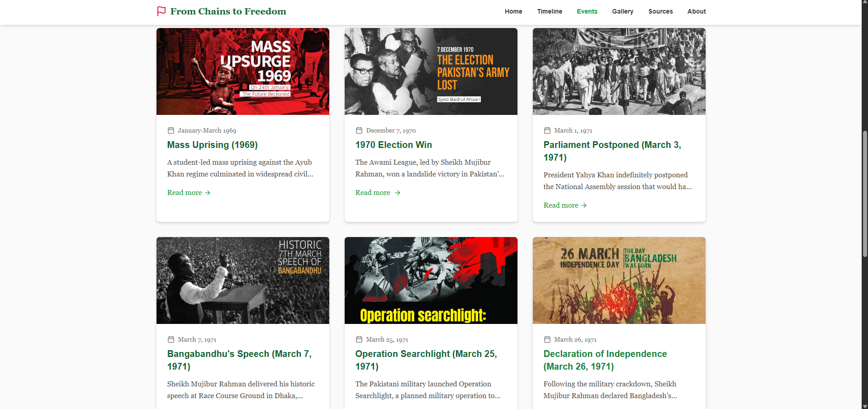This screenshot has height=409, width=868.
Task: Click the calendar icon beside December 7, 1970
Action: [x=359, y=130]
